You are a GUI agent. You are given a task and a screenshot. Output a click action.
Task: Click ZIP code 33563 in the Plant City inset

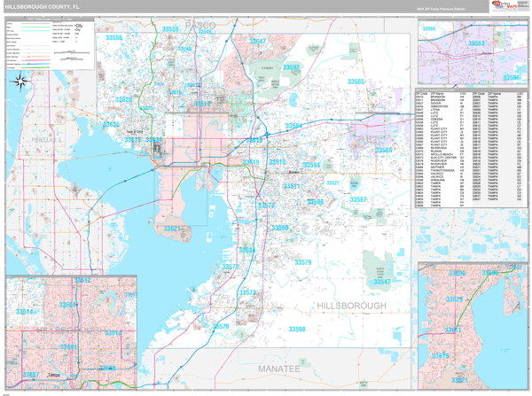click(476, 43)
